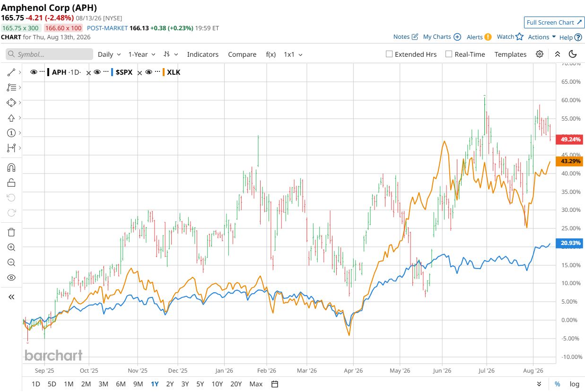Open the chart type bar-style dropdown
585x392 pixels.
tap(171, 54)
